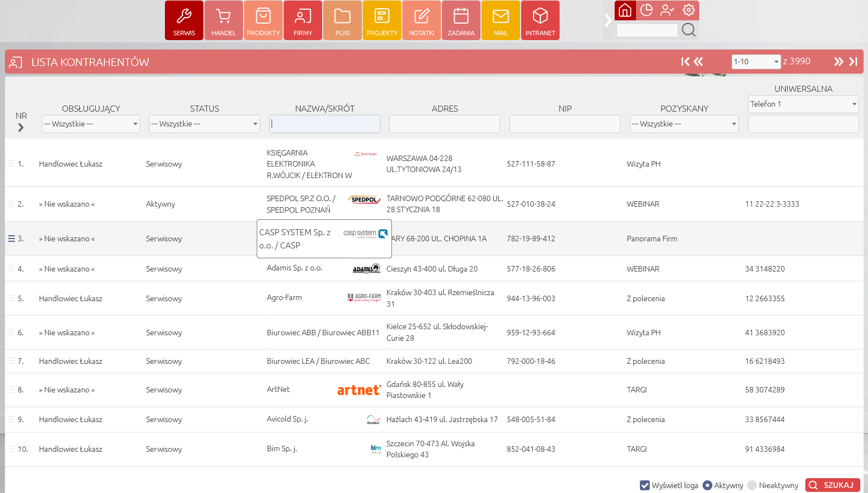This screenshot has width=868, height=493.
Task: Open the STATUS filter dropdown
Action: (204, 124)
